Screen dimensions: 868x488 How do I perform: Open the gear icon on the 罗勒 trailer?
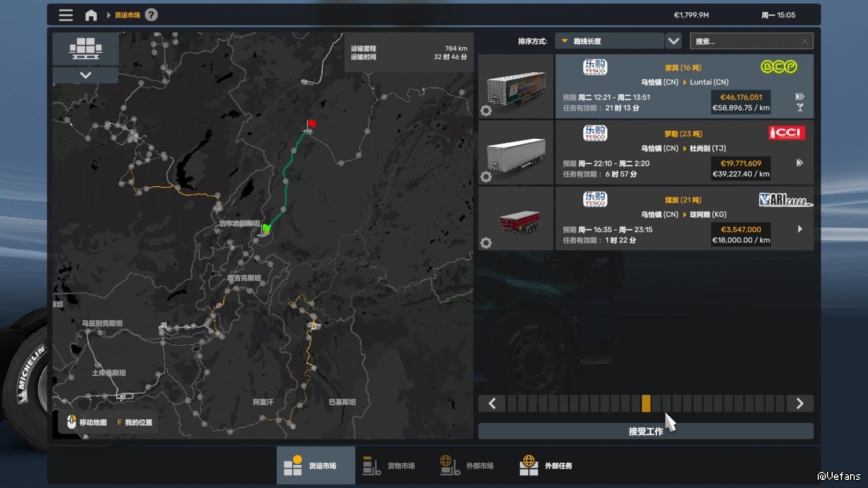486,176
